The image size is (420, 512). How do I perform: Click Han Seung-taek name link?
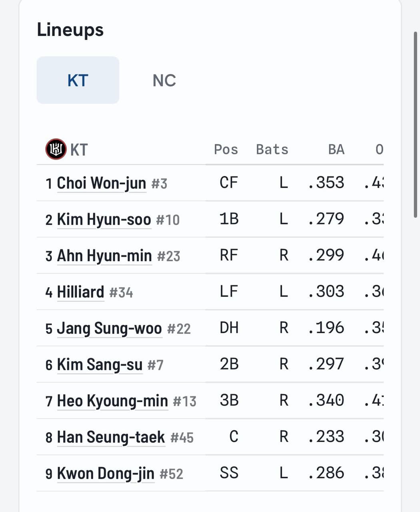111,437
